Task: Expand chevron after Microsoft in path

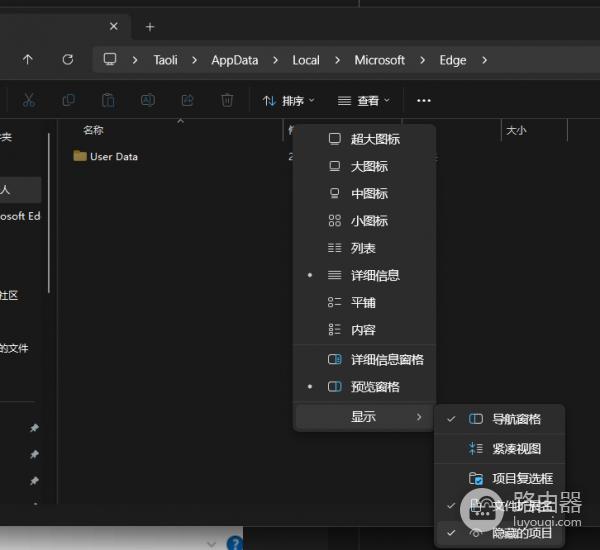Action: (422, 60)
